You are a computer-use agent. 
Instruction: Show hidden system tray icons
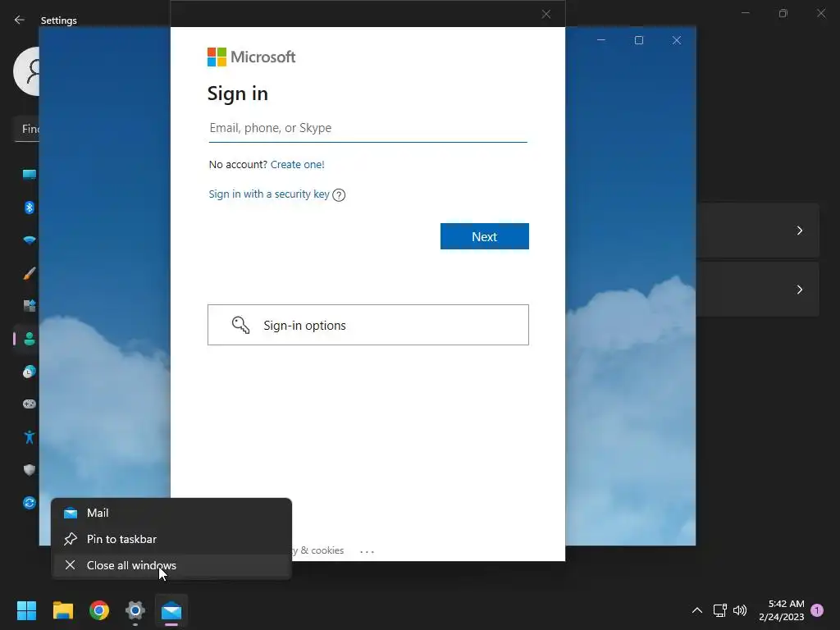pyautogui.click(x=697, y=610)
